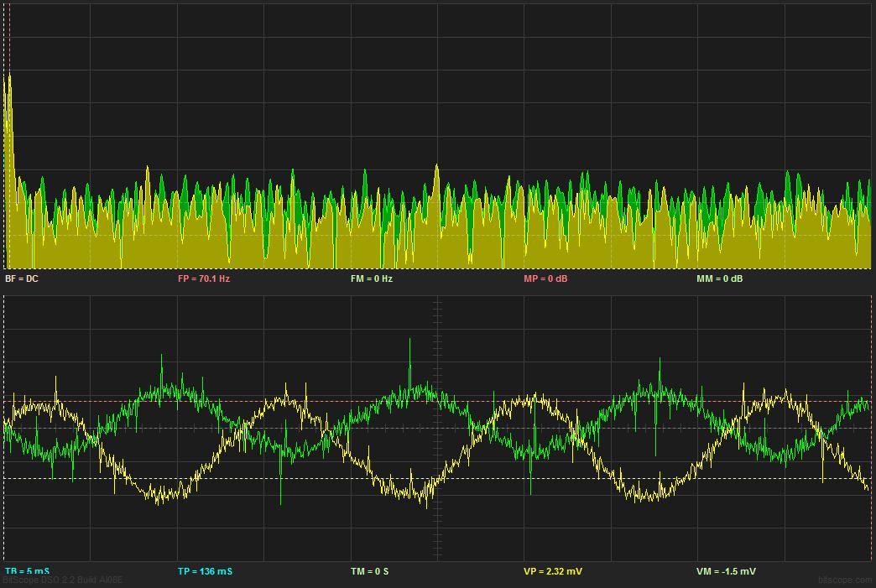Select the FP = 70.1 Hz readout
The image size is (876, 588).
[x=204, y=278]
